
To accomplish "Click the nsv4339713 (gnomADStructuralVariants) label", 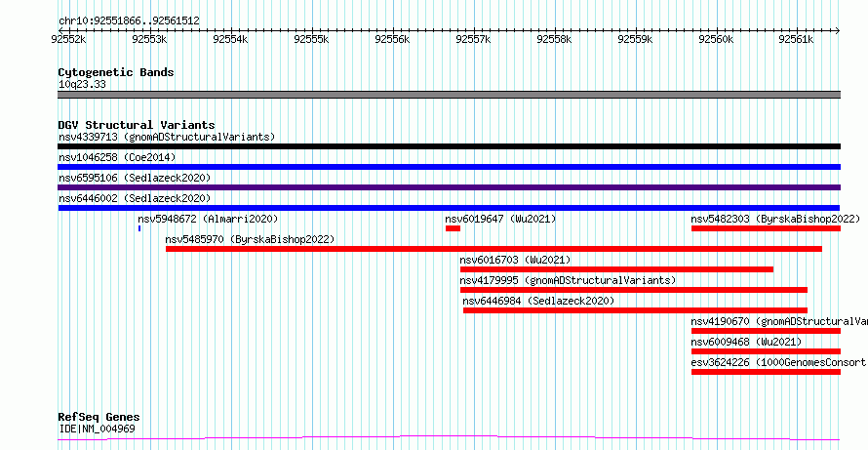I will pyautogui.click(x=167, y=137).
